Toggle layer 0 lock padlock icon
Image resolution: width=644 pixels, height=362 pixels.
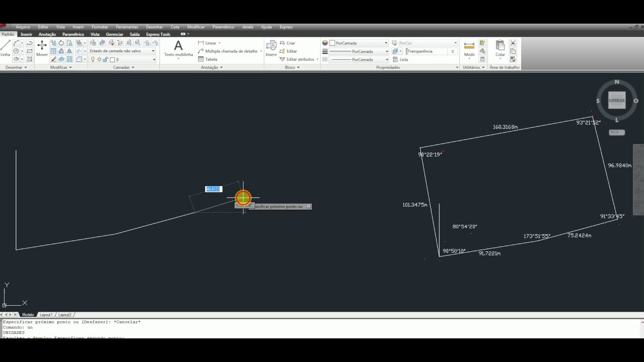point(106,59)
